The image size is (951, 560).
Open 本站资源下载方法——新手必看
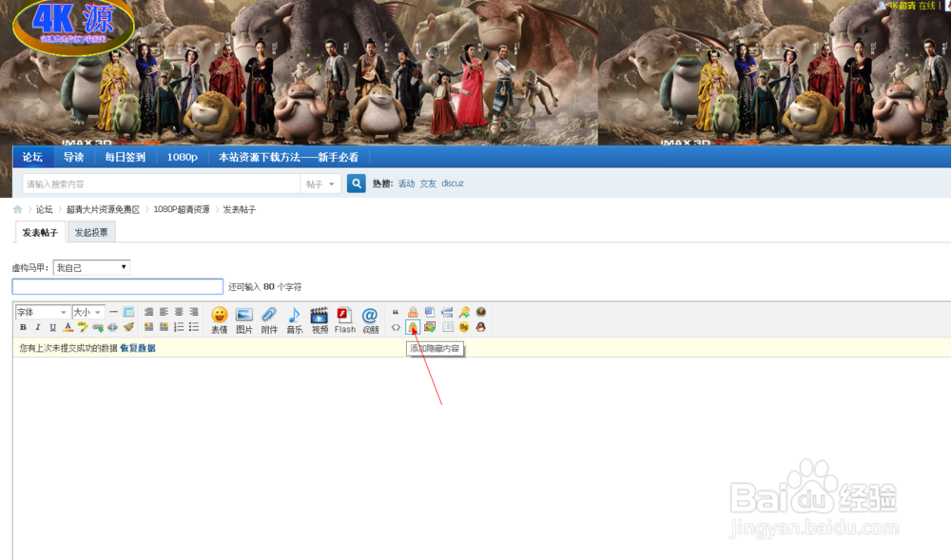pos(288,157)
